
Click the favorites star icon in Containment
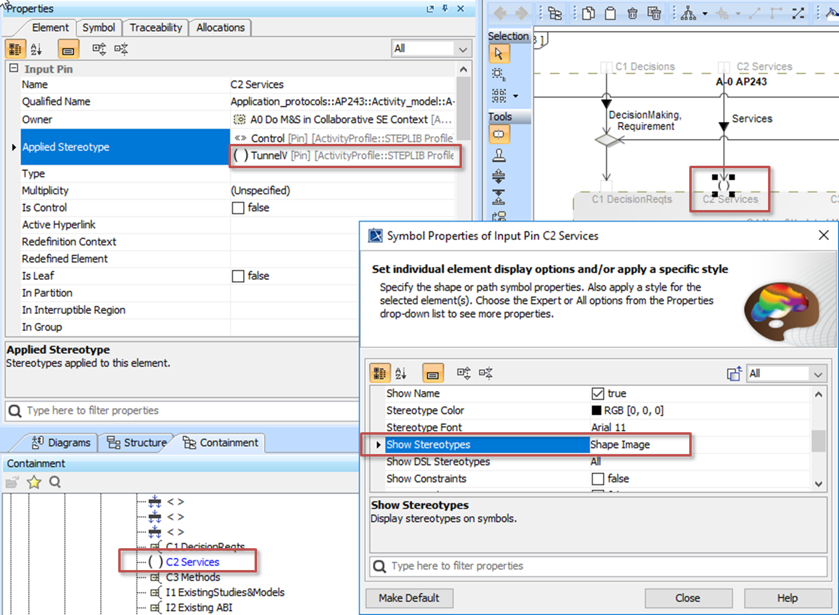(34, 482)
